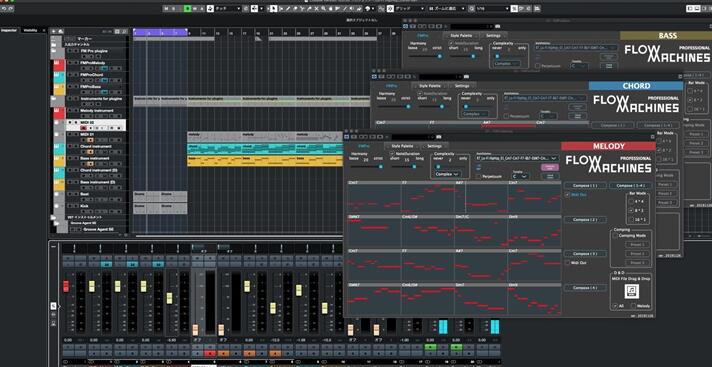712x367 pixels.
Task: Open the ズームに適応 grid type dropdown
Action: click(x=447, y=9)
